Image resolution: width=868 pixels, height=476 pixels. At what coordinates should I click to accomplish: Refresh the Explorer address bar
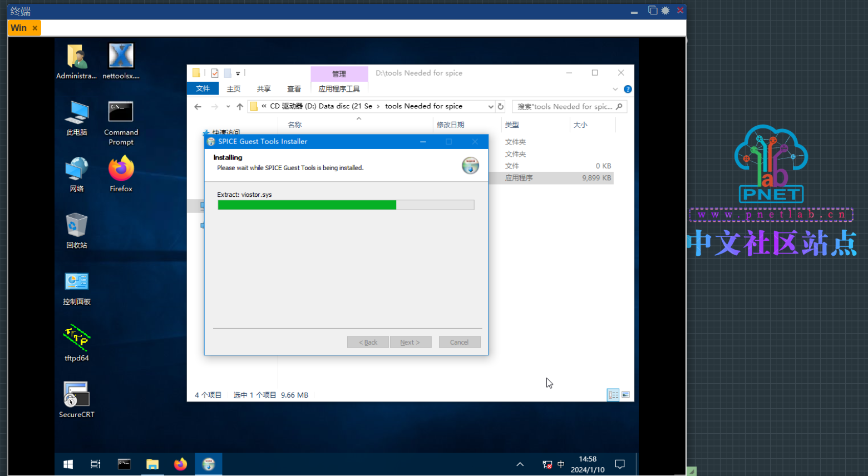tap(501, 107)
